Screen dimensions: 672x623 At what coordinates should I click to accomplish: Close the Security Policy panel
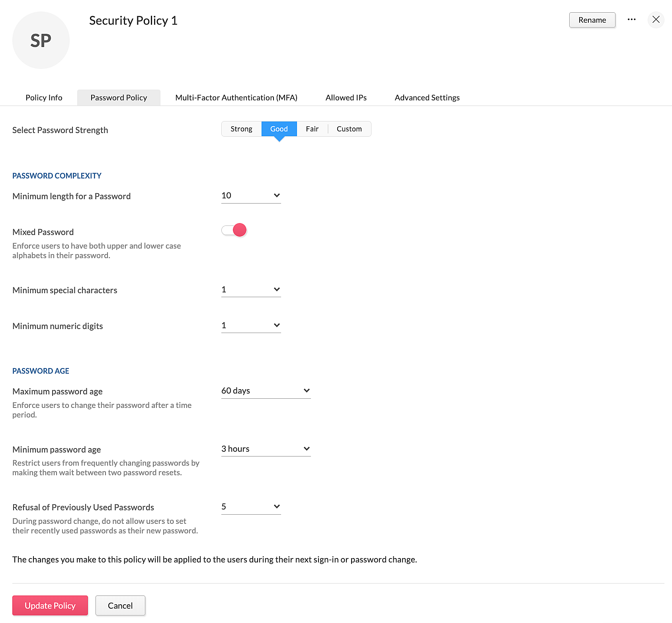pos(656,20)
